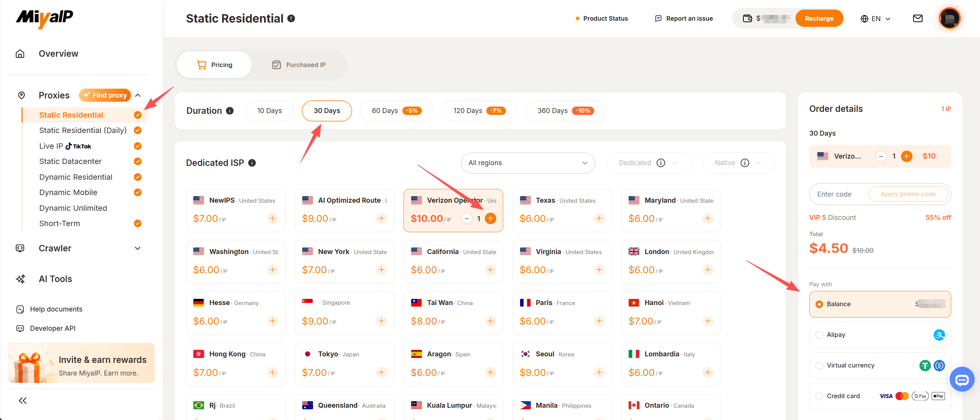Choose the 60 Days duration
Screen dimensions: 980x420
397,111
